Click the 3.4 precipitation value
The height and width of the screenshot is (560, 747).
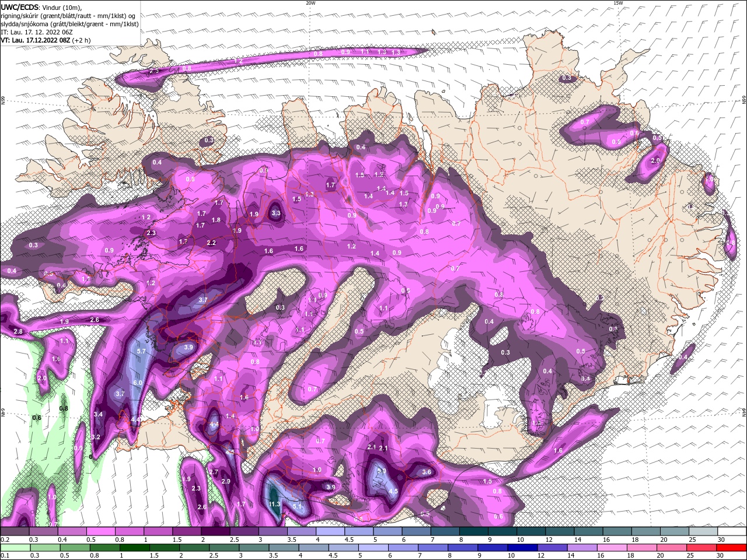[98, 414]
